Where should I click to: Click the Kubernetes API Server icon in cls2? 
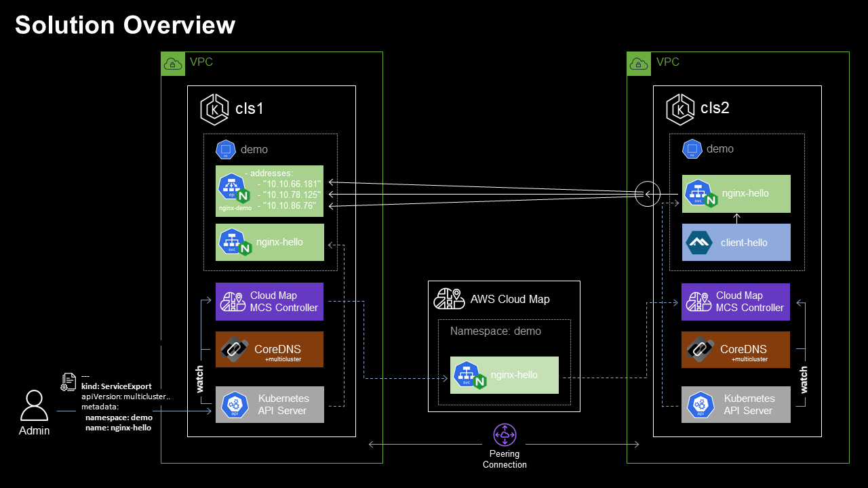pos(701,405)
